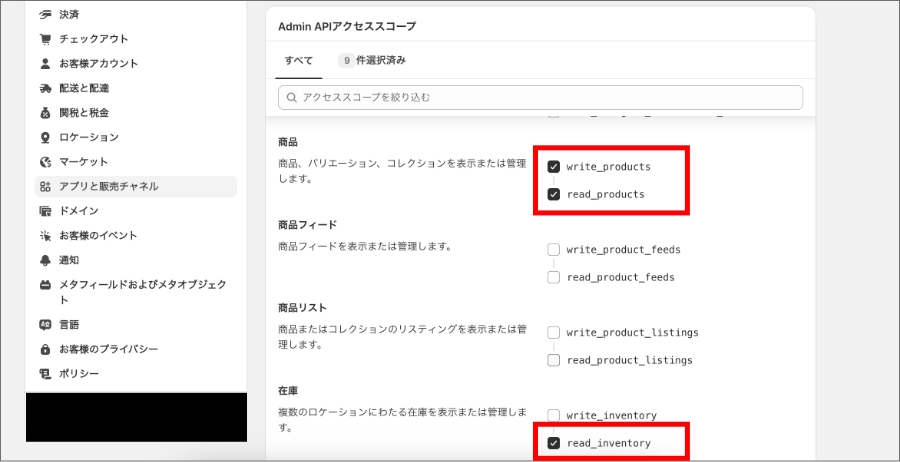Screen dimensions: 900x462
Task: Click the マーケット globe icon
Action: pyautogui.click(x=45, y=162)
